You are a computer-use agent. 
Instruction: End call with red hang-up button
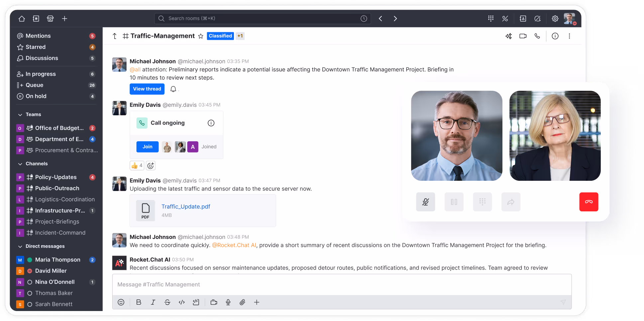(589, 202)
